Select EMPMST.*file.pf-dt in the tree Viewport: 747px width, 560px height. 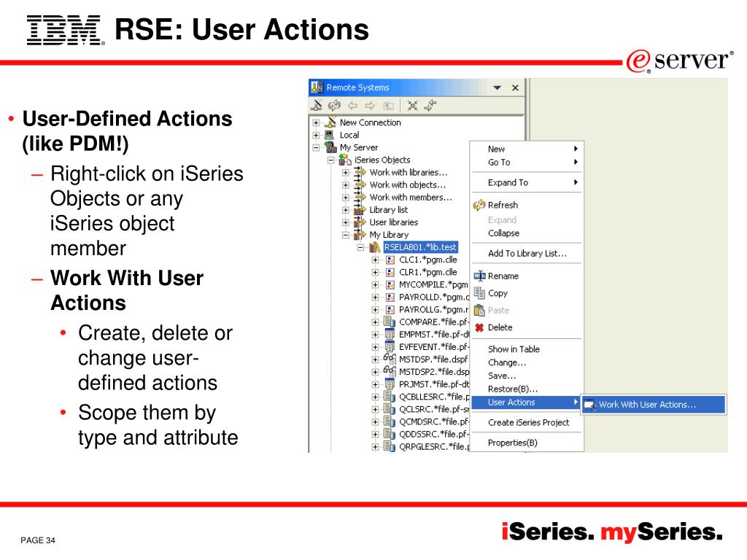pos(434,335)
